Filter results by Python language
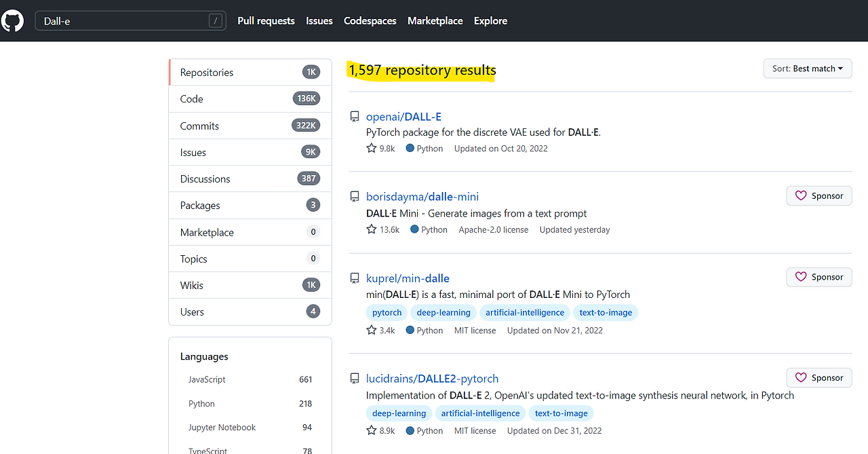Viewport: 868px width, 454px height. tap(201, 404)
